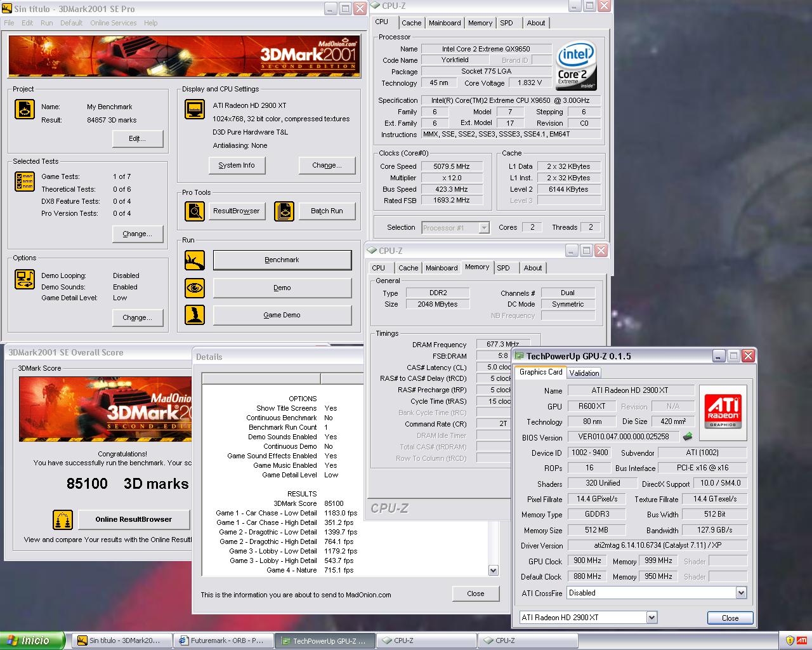Click the Project icon in 3DMark
This screenshot has width=812, height=650.
[x=24, y=109]
